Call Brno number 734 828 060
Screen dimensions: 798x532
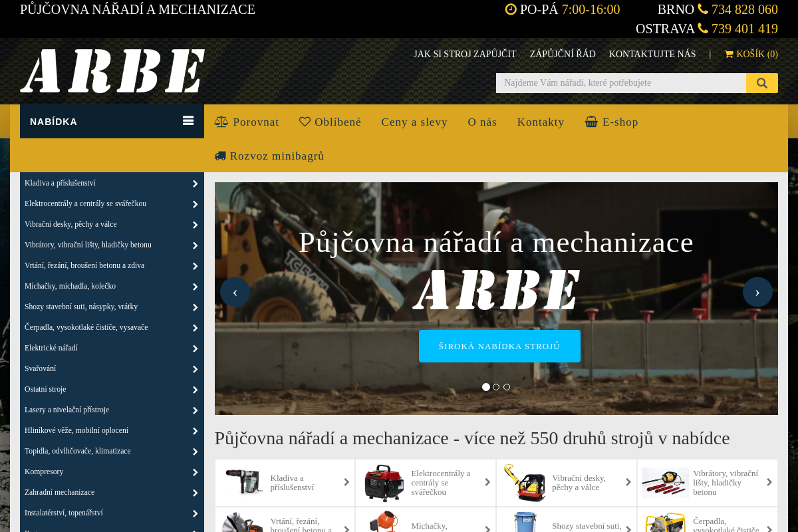coord(745,9)
